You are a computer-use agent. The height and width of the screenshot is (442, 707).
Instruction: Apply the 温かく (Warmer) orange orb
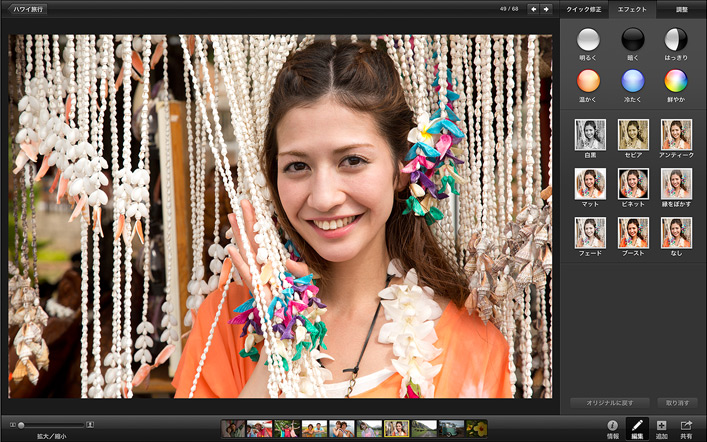coord(589,81)
